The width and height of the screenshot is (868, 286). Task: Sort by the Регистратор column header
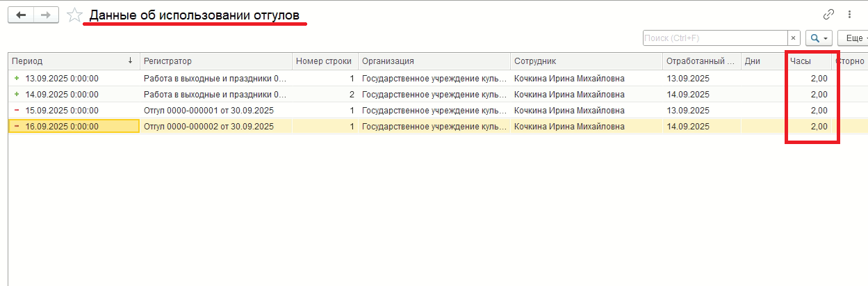point(215,61)
